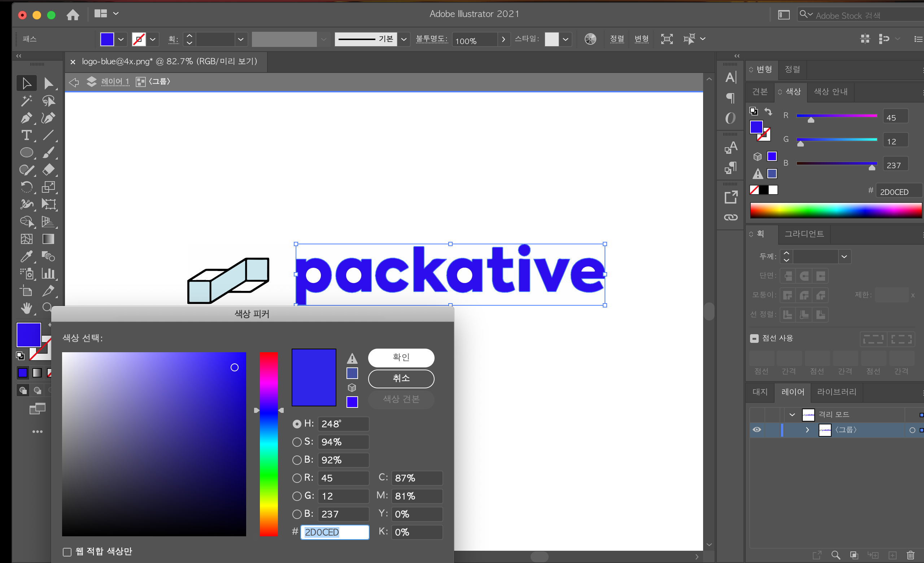Open the 두께 weight dropdown in Stroke panel
The height and width of the screenshot is (563, 924).
point(844,256)
